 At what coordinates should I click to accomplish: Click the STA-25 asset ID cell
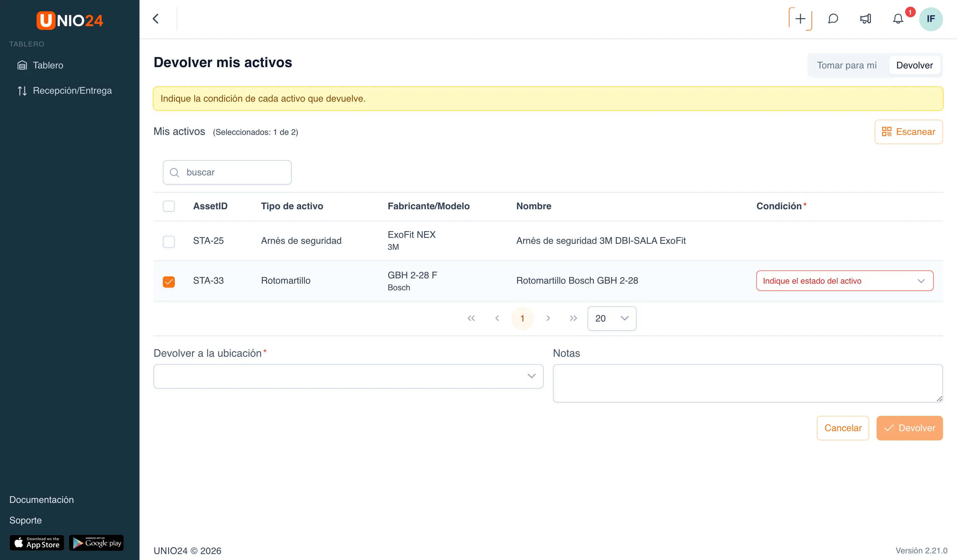coord(208,241)
